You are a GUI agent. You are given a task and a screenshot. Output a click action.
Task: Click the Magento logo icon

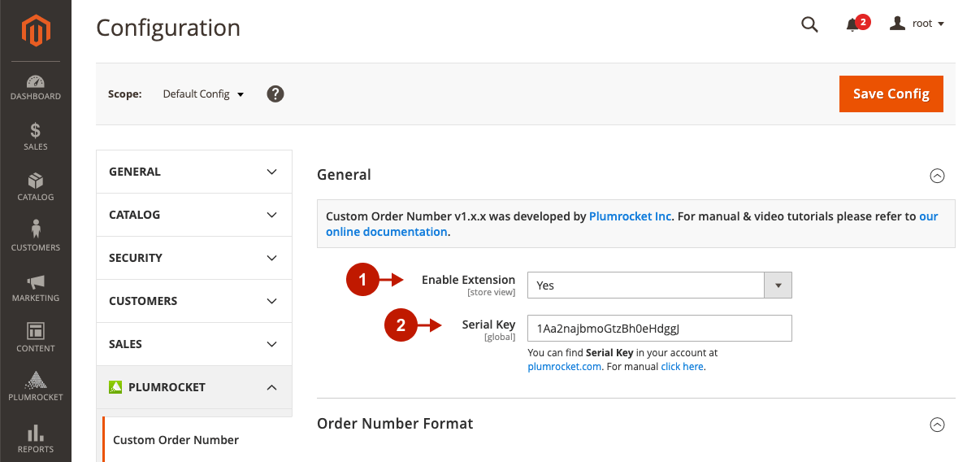tap(36, 31)
